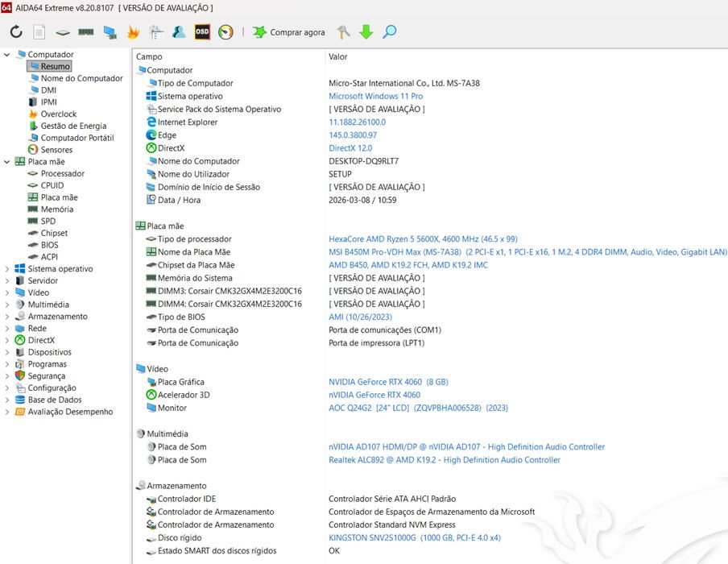Click the computer monitor toolbar icon
Image resolution: width=728 pixels, height=564 pixels.
[x=110, y=32]
